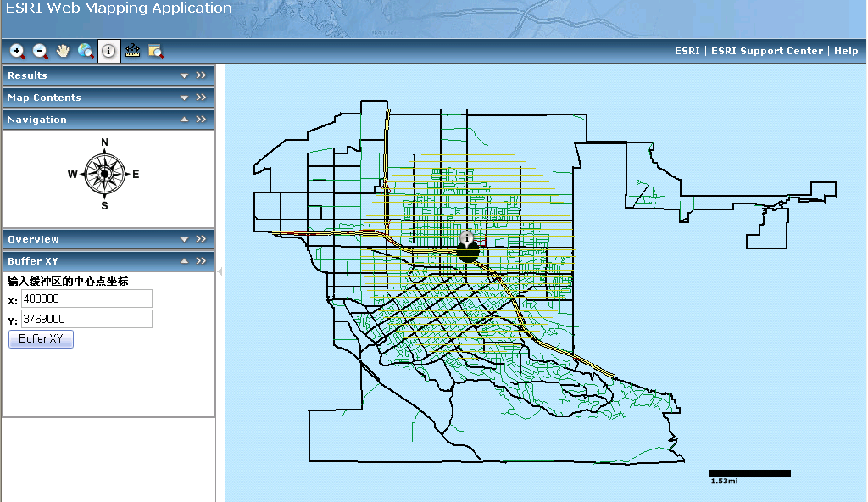The image size is (868, 502).
Task: Open the ESRI Support Center link
Action: 767,51
